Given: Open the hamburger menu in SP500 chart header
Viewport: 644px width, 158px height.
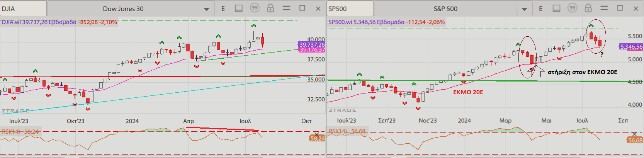Looking at the screenshot, I should [x=604, y=8].
